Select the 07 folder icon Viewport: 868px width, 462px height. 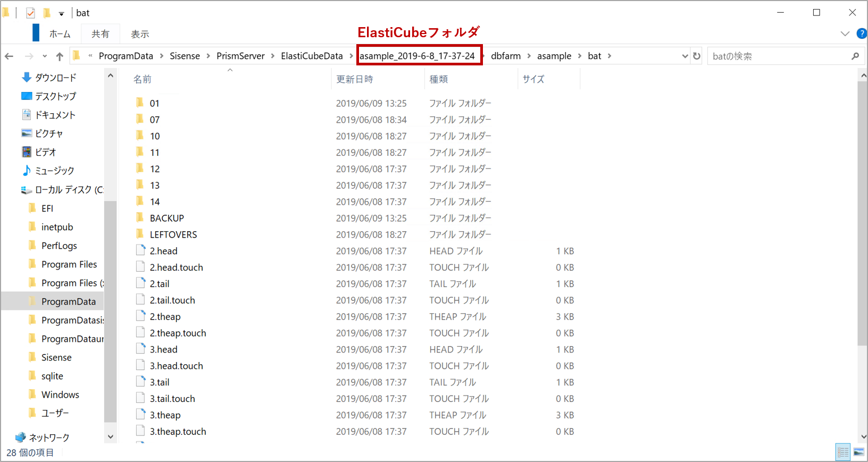click(140, 119)
